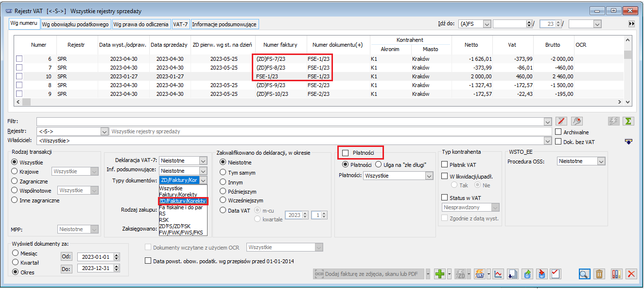644x289 pixels.
Task: Click the Do date button
Action: pos(66,268)
